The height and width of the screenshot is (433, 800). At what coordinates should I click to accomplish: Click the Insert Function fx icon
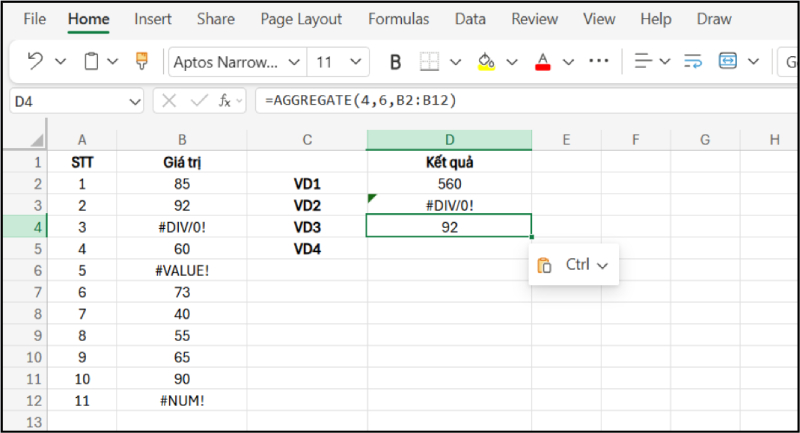227,100
